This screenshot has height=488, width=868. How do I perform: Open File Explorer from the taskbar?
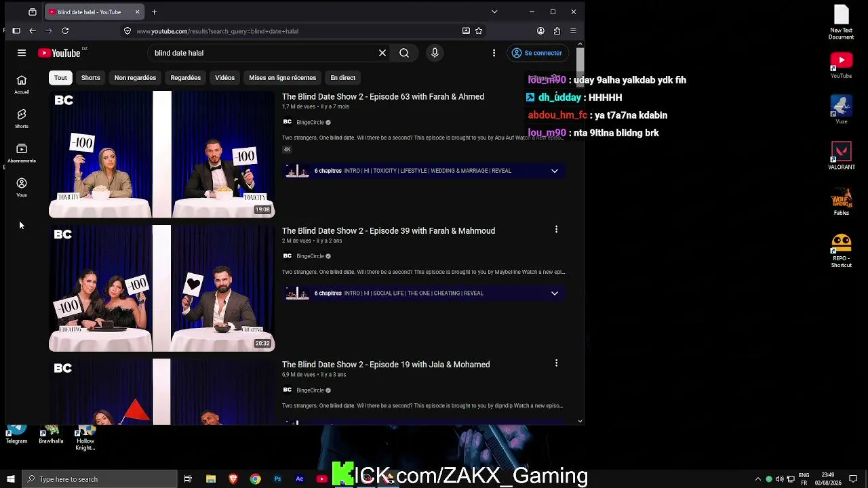click(x=211, y=479)
